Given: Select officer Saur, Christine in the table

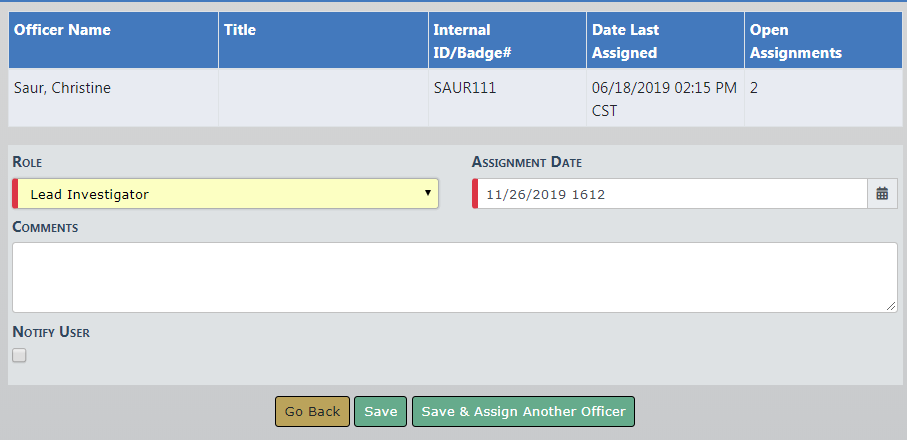Looking at the screenshot, I should 62,88.
